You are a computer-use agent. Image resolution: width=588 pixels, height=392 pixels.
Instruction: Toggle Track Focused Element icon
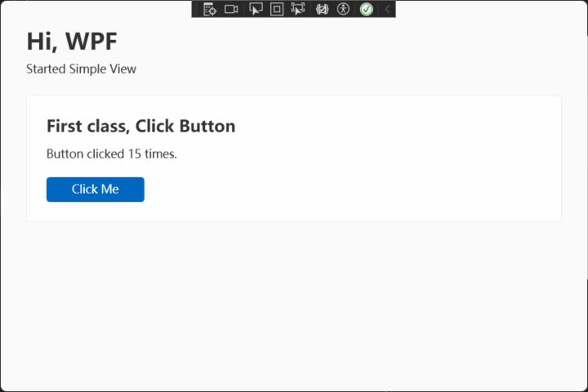[x=298, y=9]
